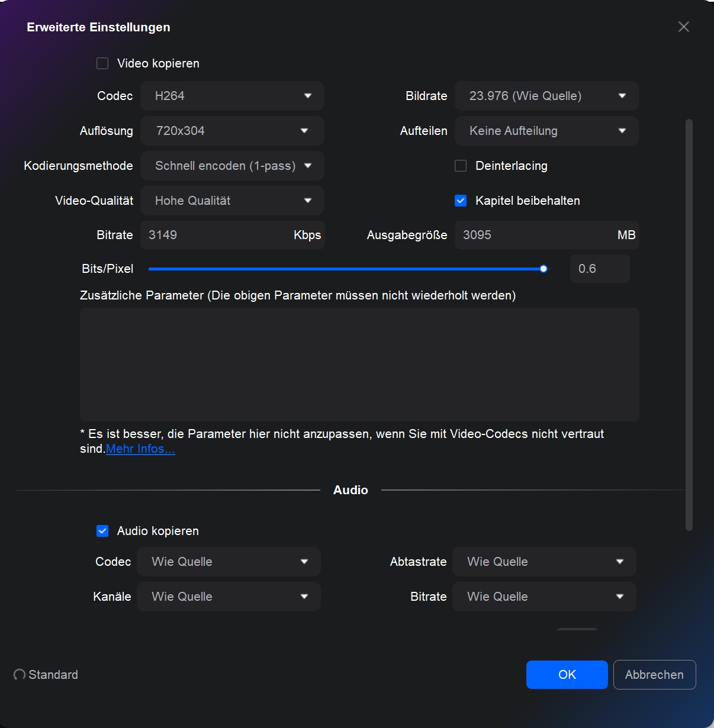
Task: Open the Kanäle dropdown
Action: coord(229,597)
